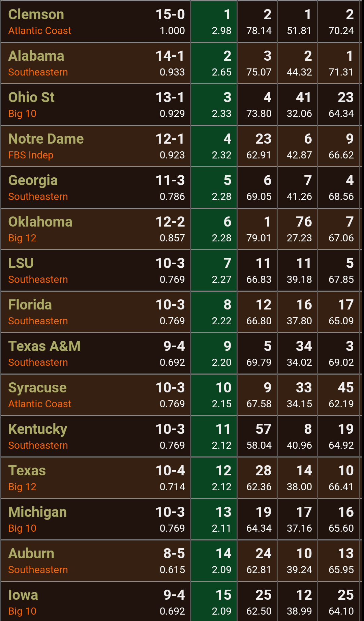364x621 pixels.
Task: Select Florida in rankings list
Action: tap(181, 312)
